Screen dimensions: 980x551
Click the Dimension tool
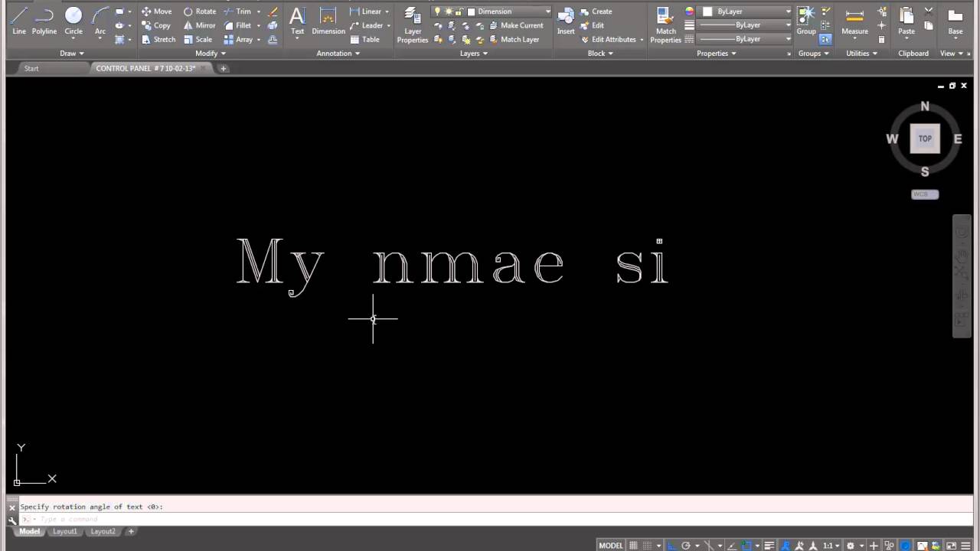pos(328,21)
